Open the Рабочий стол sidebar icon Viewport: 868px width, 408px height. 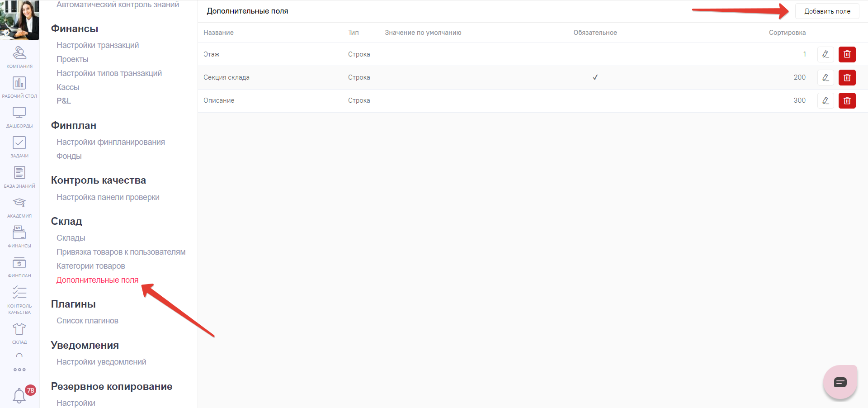(x=19, y=87)
